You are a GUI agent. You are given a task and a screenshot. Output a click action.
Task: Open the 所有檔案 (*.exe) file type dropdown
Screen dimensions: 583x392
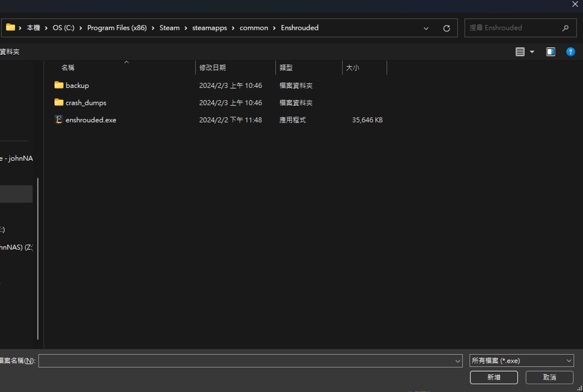[x=521, y=360]
